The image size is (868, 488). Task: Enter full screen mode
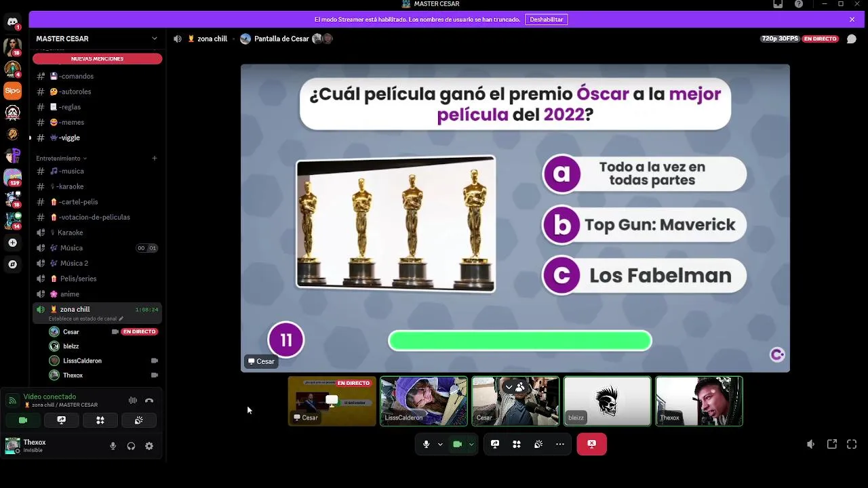point(852,444)
